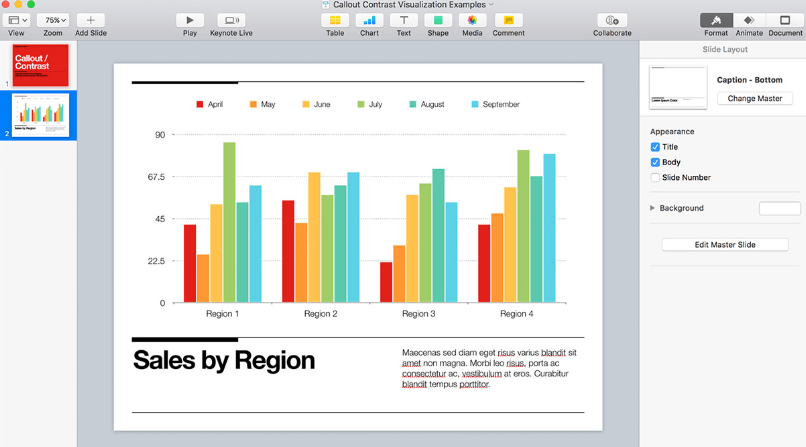Insert a Text box

pos(404,20)
